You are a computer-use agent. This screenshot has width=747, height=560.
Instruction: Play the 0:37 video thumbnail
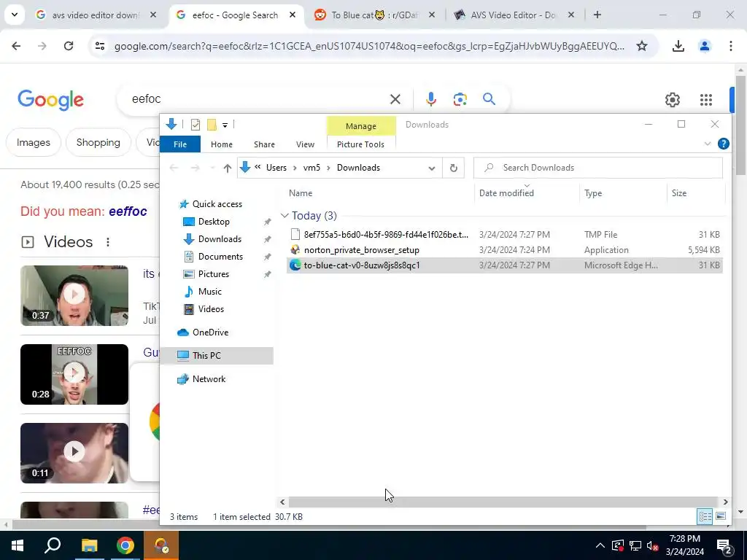(74, 295)
